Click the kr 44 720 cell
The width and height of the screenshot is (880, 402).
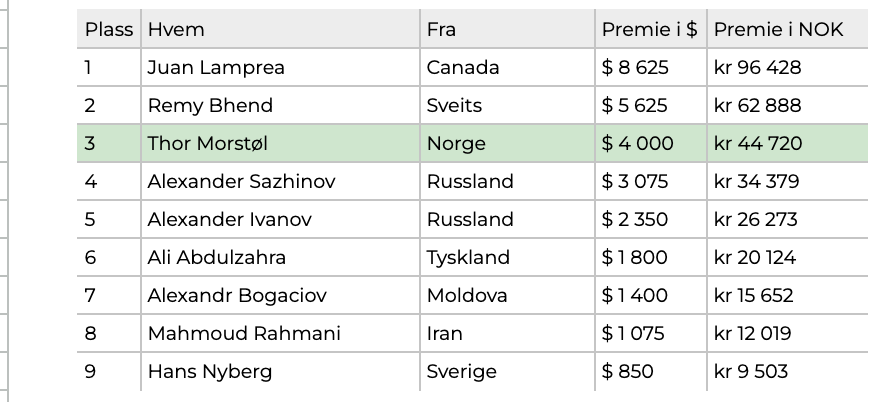pyautogui.click(x=788, y=144)
